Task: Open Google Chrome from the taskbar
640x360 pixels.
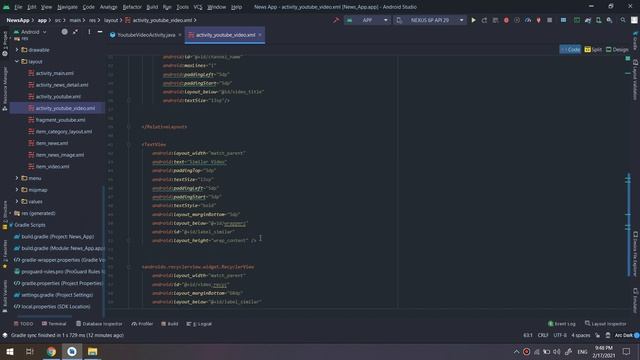Action: click(x=51, y=351)
